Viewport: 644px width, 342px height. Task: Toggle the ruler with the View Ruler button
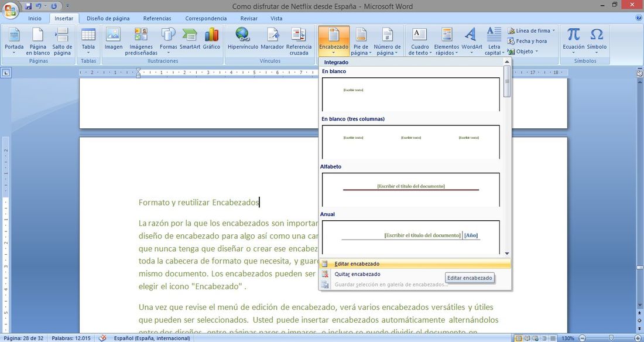click(x=639, y=73)
